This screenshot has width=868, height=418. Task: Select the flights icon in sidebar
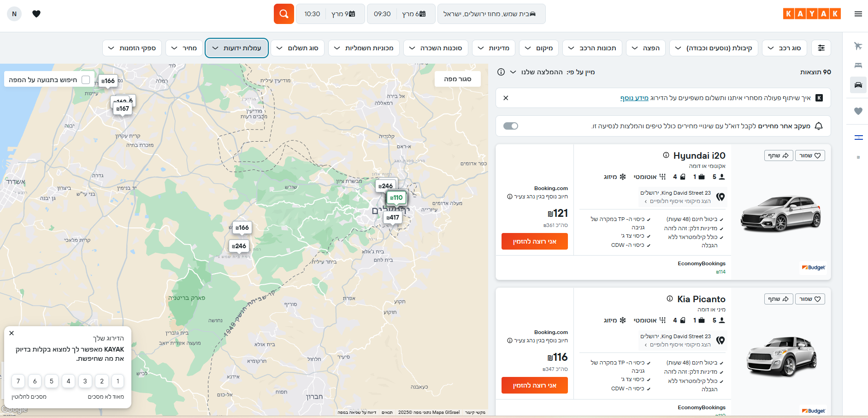tap(858, 46)
